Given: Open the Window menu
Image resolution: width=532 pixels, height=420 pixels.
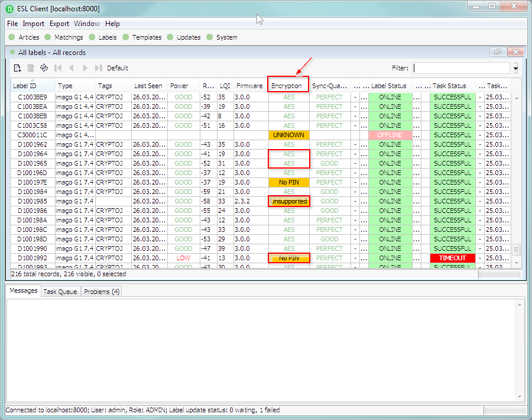Looking at the screenshot, I should [87, 24].
